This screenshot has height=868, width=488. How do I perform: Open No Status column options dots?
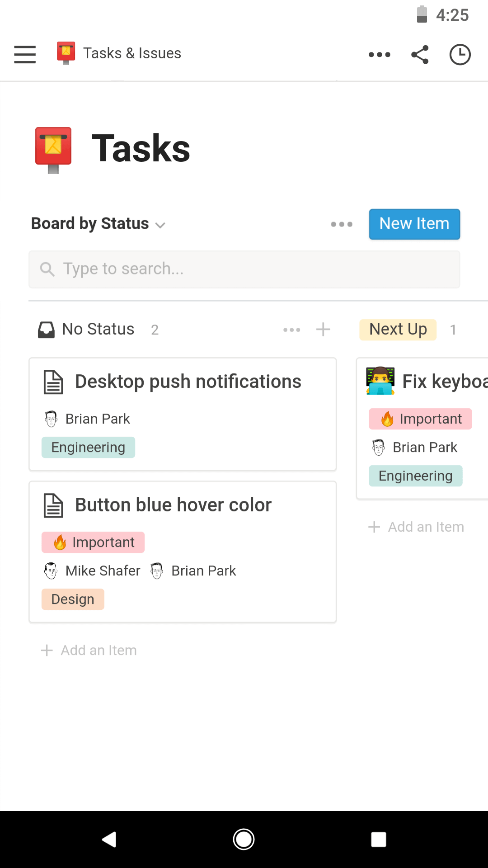[291, 330]
